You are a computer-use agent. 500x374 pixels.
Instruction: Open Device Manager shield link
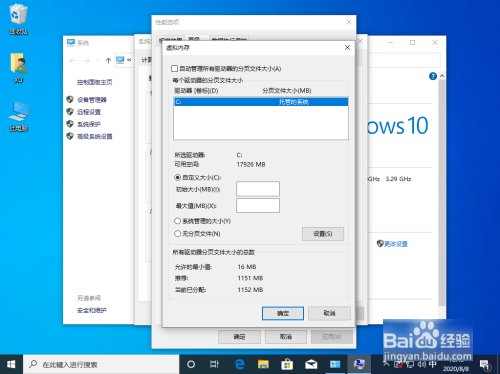tap(92, 100)
